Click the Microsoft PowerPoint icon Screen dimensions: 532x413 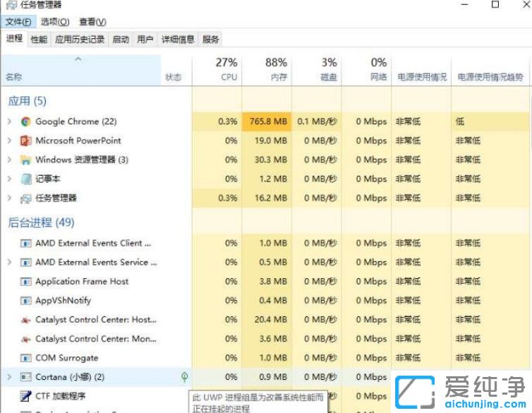pyautogui.click(x=26, y=140)
